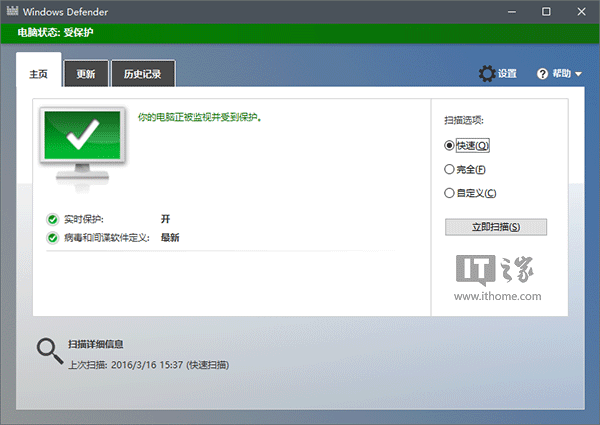Click the green 电脑状态 status bar
600x425 pixels.
coord(300,34)
